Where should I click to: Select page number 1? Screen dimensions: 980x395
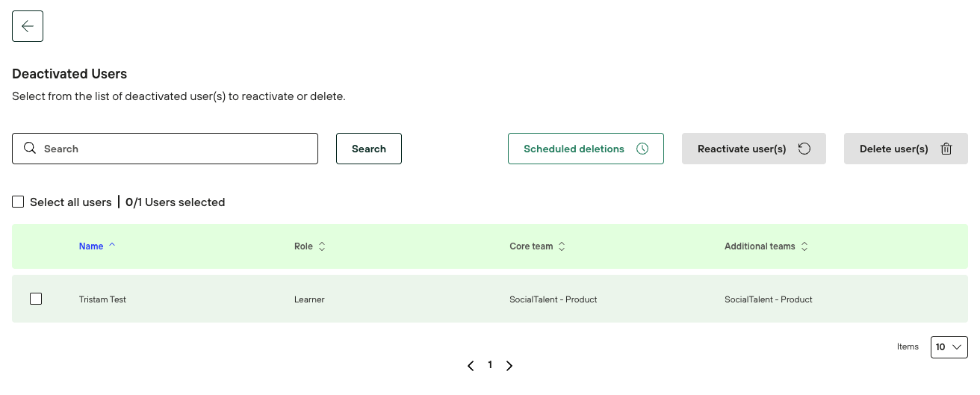[490, 365]
